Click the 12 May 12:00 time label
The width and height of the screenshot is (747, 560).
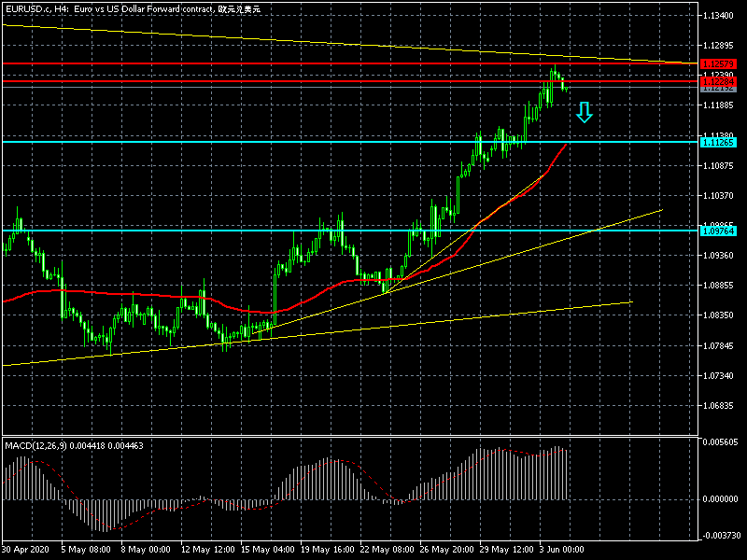(x=207, y=549)
